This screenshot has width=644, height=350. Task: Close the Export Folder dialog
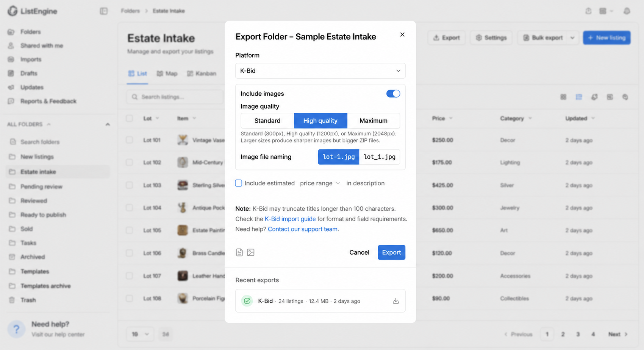click(x=402, y=34)
